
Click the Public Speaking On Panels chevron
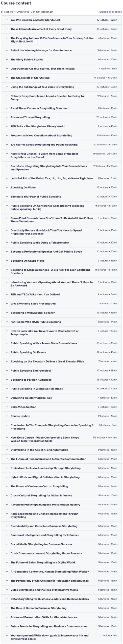click(7, 352)
